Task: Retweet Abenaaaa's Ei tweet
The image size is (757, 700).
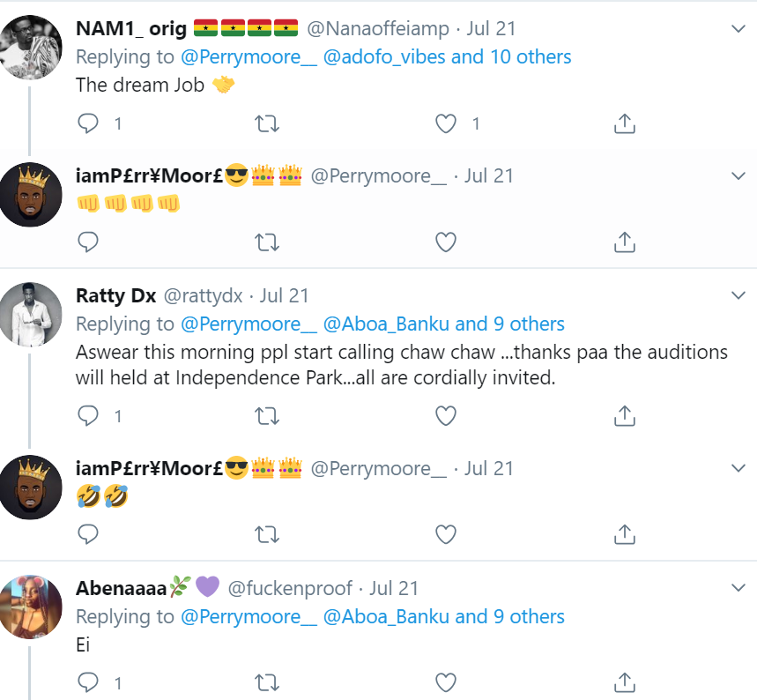Action: 266,681
